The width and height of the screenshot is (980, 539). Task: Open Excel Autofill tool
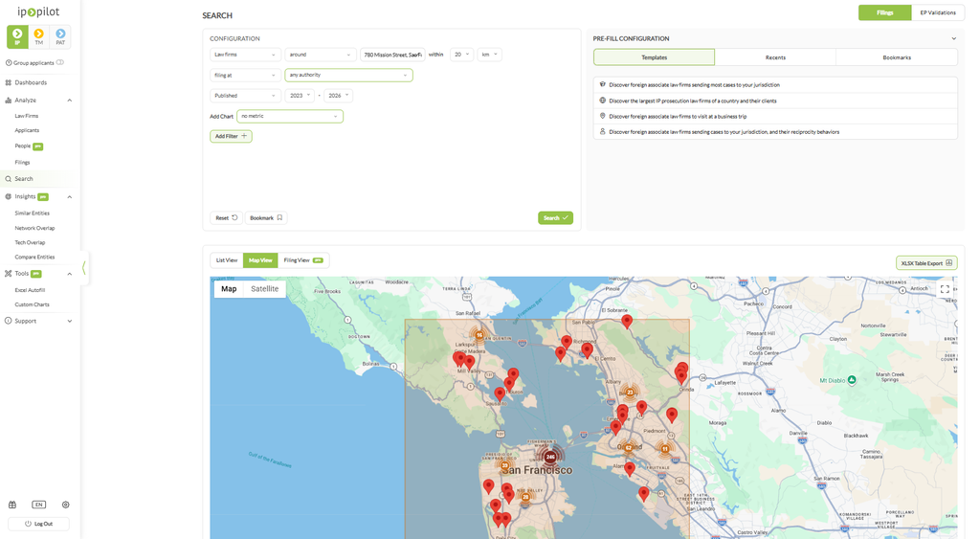point(30,290)
